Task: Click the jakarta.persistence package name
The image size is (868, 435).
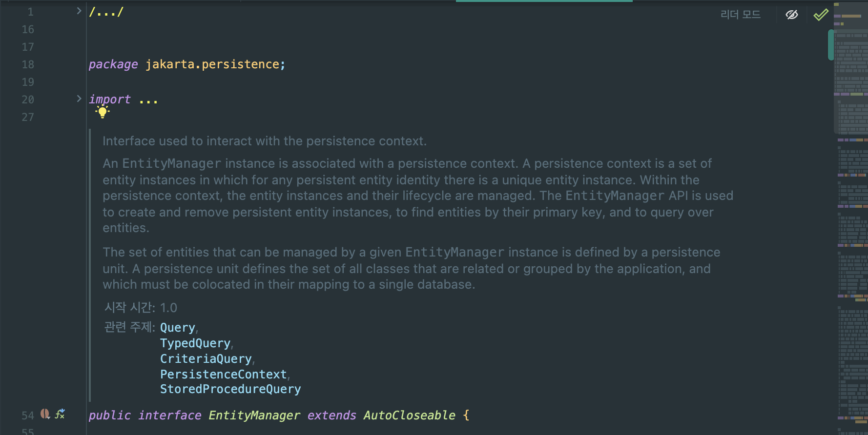Action: 212,64
